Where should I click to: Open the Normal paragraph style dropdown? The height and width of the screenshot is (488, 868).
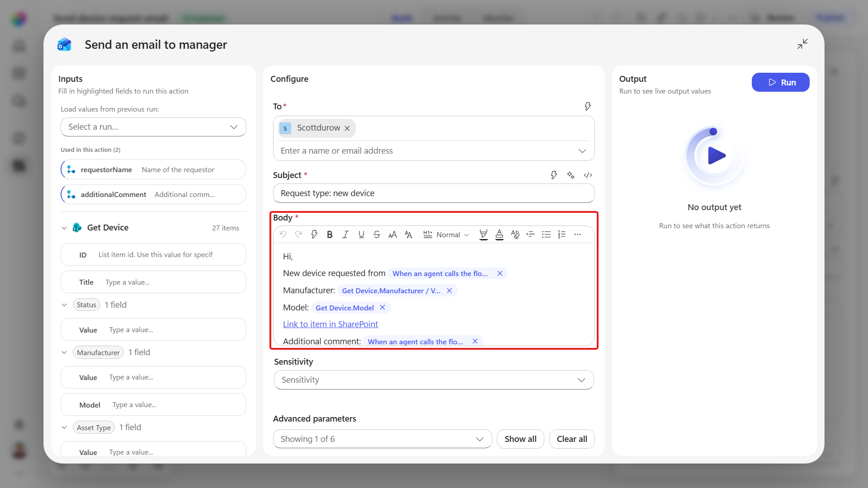pos(447,234)
